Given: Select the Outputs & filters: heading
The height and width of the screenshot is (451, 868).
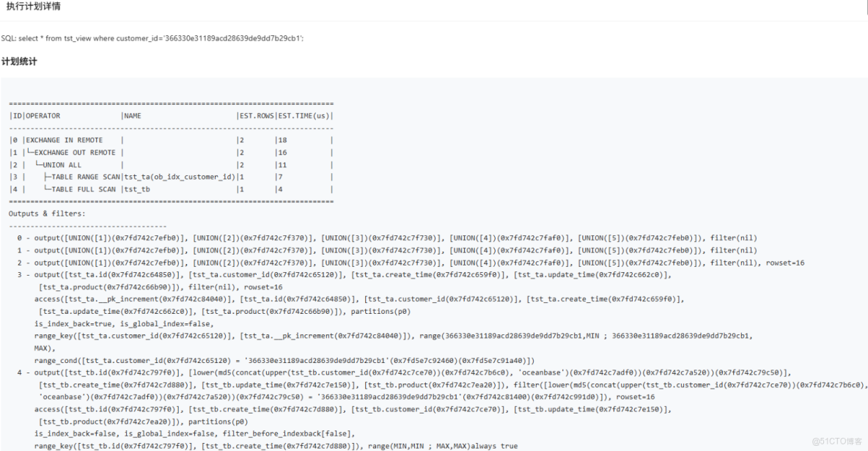Looking at the screenshot, I should (47, 213).
